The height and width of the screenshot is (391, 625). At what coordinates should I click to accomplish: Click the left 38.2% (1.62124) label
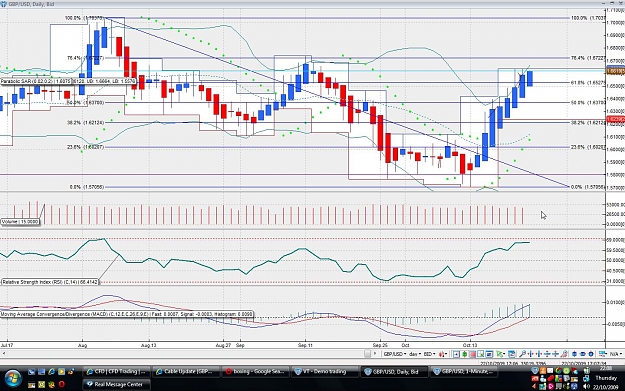(x=85, y=123)
